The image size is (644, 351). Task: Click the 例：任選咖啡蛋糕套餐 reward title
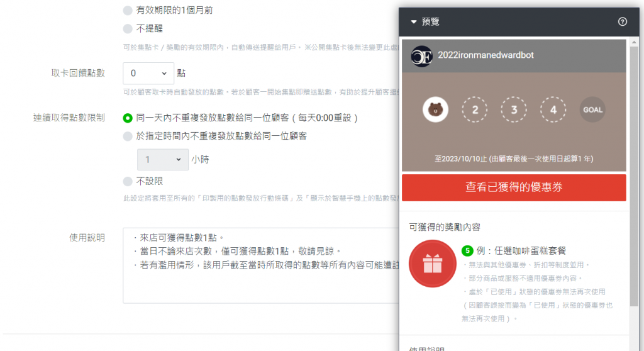pos(521,251)
